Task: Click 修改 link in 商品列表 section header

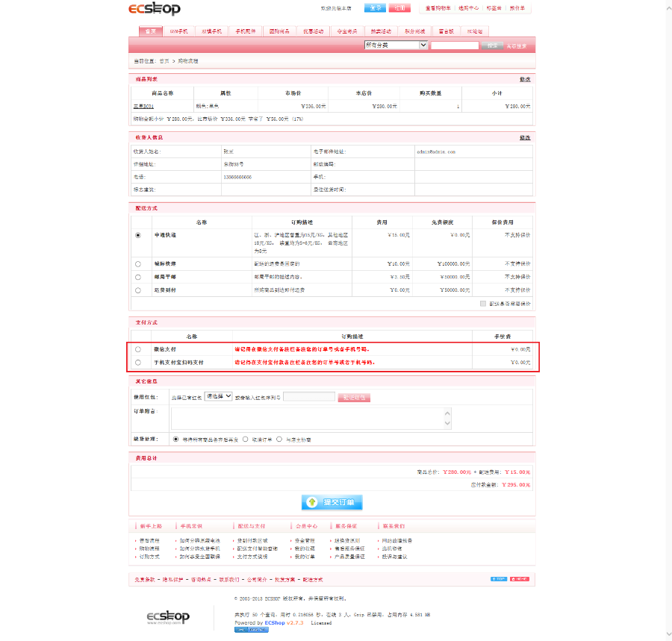Action: [525, 80]
